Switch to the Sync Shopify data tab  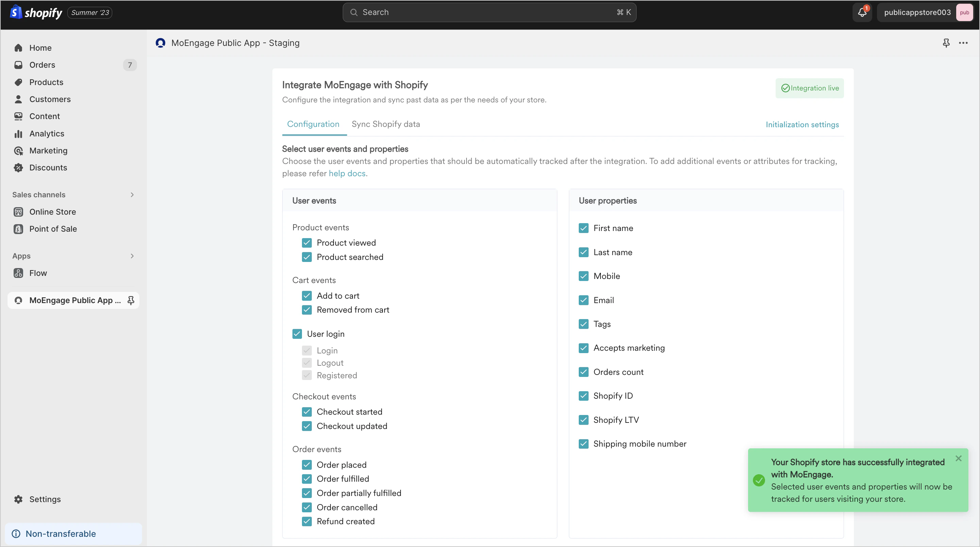click(x=385, y=124)
